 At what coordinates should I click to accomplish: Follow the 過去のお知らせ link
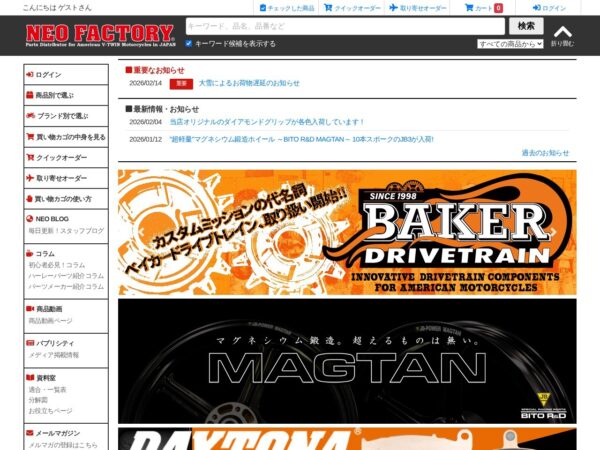coord(545,153)
